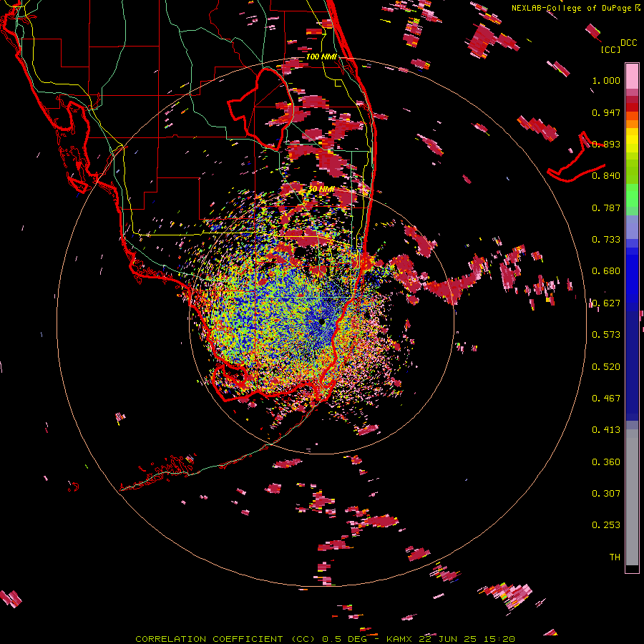Click the gray bottom segment of color bar
The width and height of the screenshot is (644, 644).
pyautogui.click(x=632, y=497)
